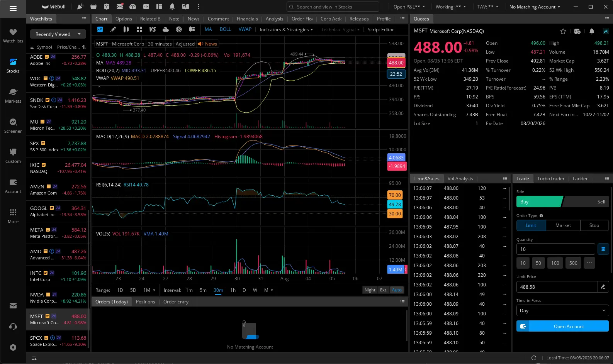The width and height of the screenshot is (613, 364).
Task: Open the hexagon settings icon in sidebar
Action: point(13,347)
